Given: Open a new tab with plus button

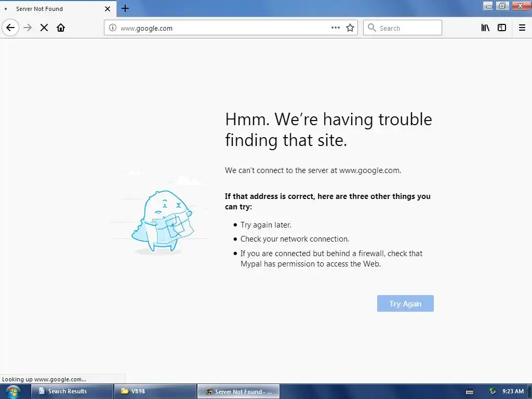Looking at the screenshot, I should [125, 8].
